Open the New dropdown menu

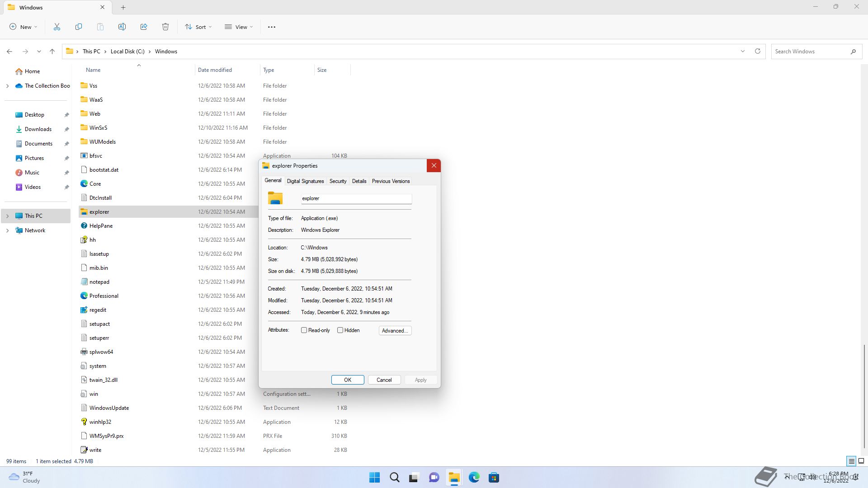tap(24, 27)
